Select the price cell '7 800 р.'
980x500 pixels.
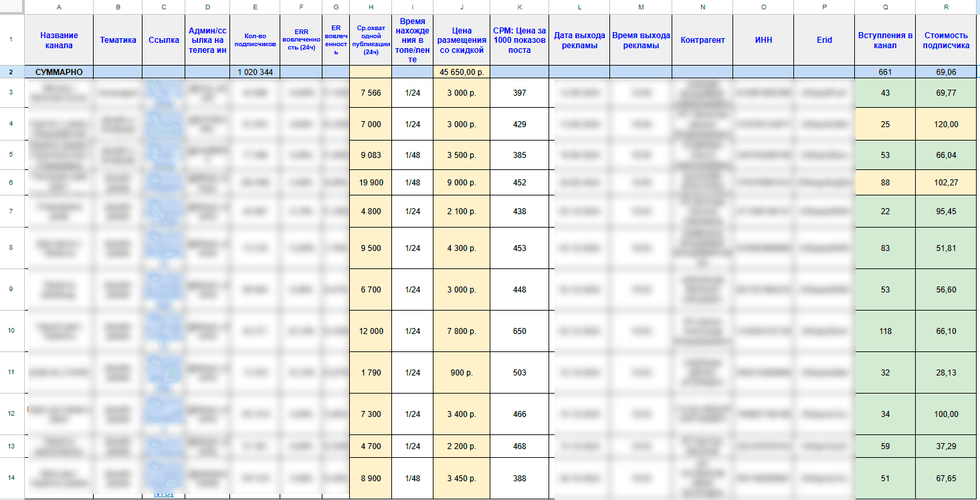click(x=462, y=331)
